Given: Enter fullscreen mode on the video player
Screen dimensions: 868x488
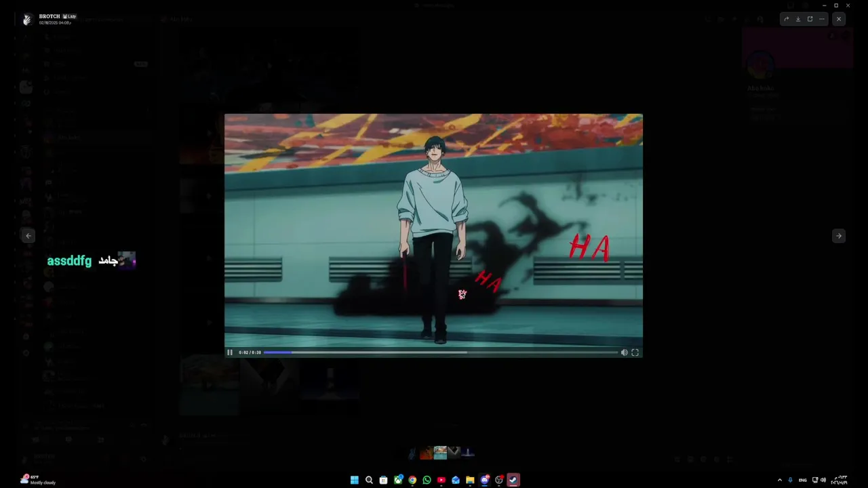Looking at the screenshot, I should click(x=635, y=352).
